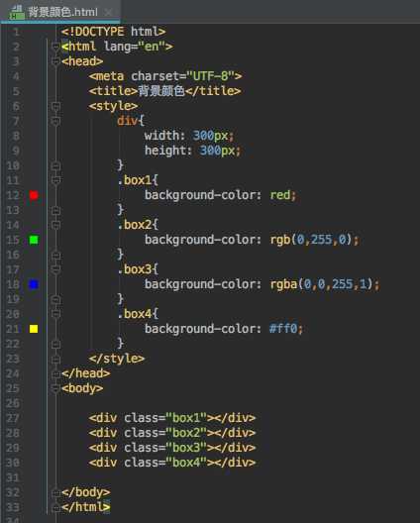Collapse the .box2 rule fold on line 14

tap(56, 225)
